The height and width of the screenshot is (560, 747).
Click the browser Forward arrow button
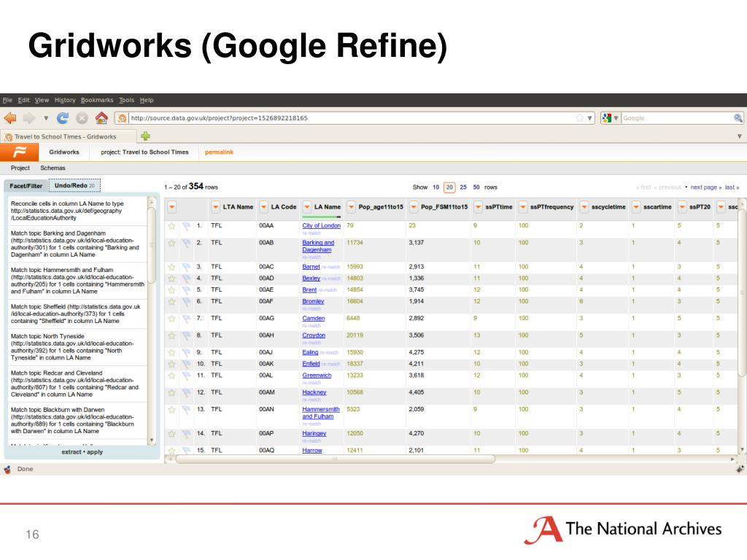[29, 117]
